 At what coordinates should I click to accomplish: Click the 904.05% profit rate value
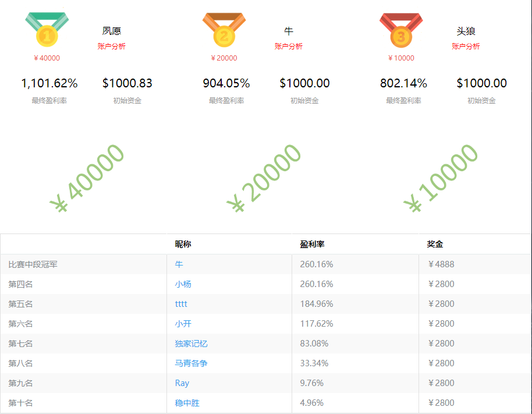(226, 83)
